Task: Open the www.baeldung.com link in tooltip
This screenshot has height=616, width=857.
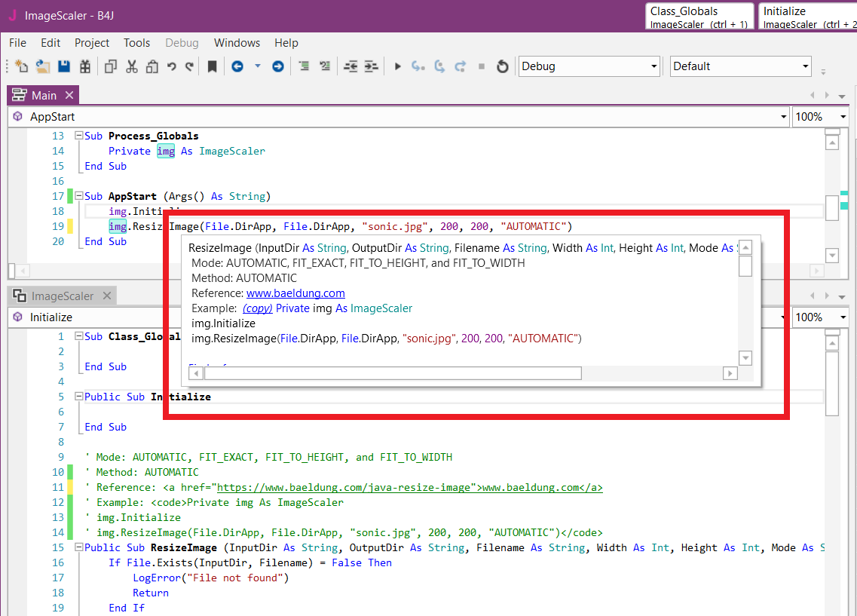Action: (x=295, y=293)
